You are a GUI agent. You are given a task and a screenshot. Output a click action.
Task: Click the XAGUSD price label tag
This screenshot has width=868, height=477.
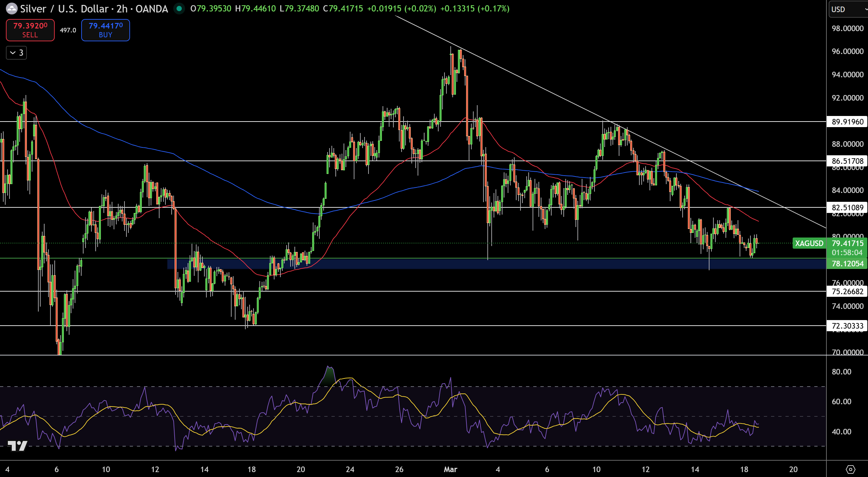tap(809, 243)
